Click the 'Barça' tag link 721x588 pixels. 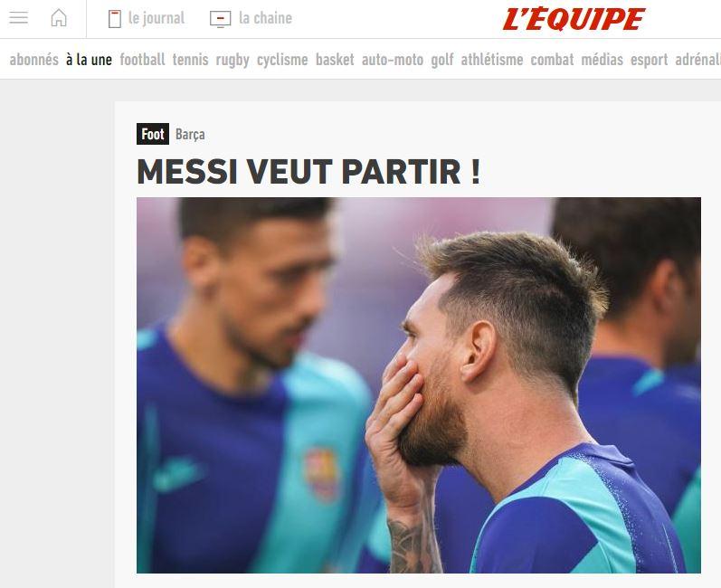tap(190, 135)
